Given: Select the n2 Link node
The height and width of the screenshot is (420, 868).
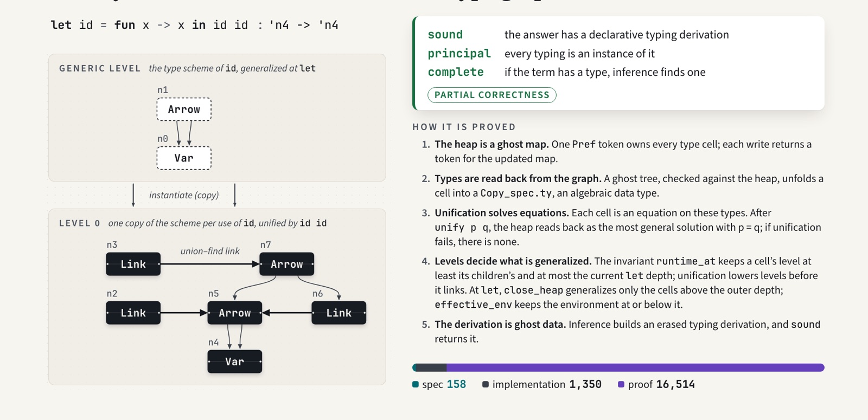Looking at the screenshot, I should (133, 313).
